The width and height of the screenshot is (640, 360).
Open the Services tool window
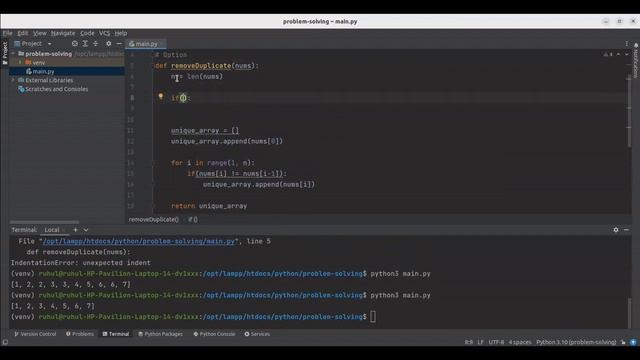[257, 334]
